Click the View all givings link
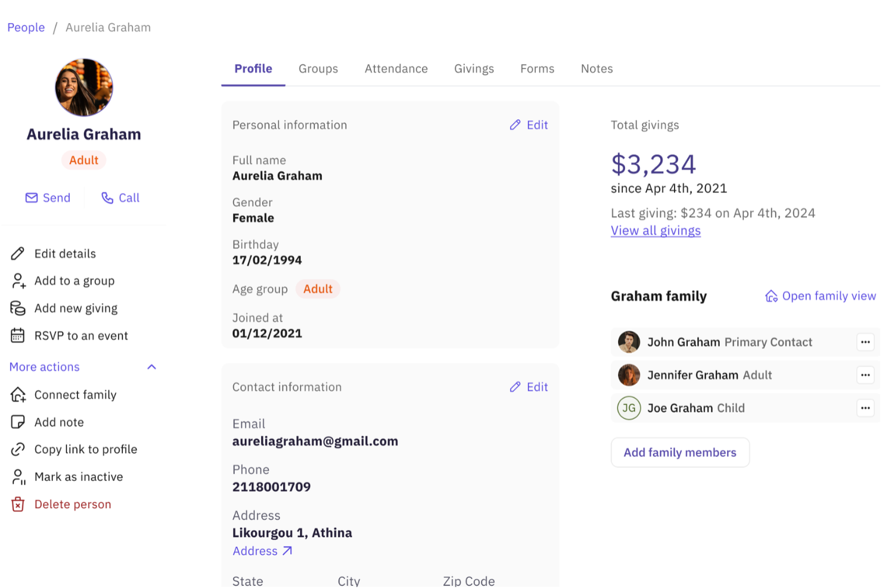 (656, 231)
